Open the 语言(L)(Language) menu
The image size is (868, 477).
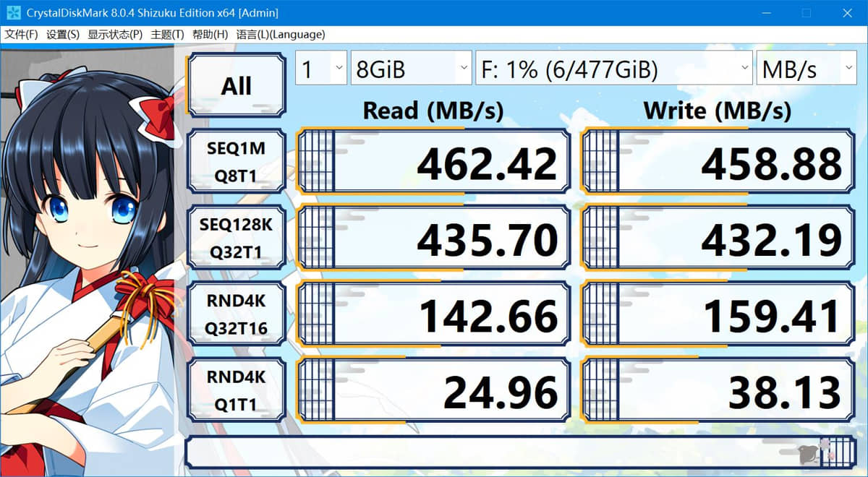(281, 35)
